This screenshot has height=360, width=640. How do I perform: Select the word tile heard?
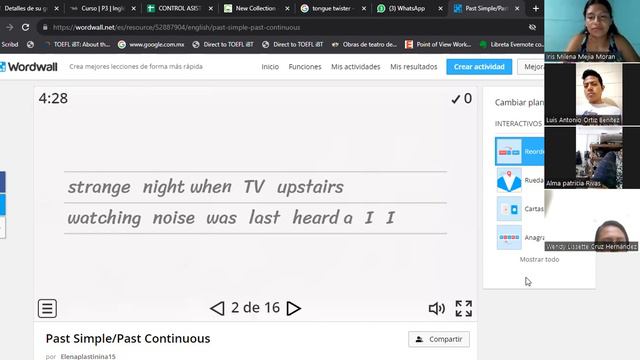click(316, 218)
